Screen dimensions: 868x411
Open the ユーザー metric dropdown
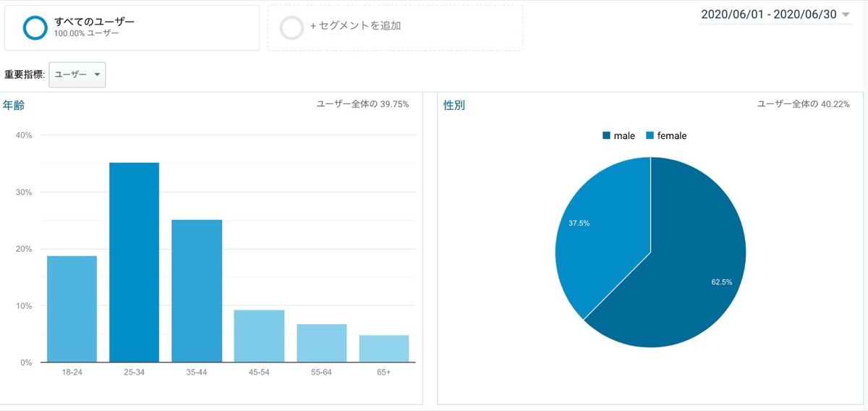coord(77,75)
